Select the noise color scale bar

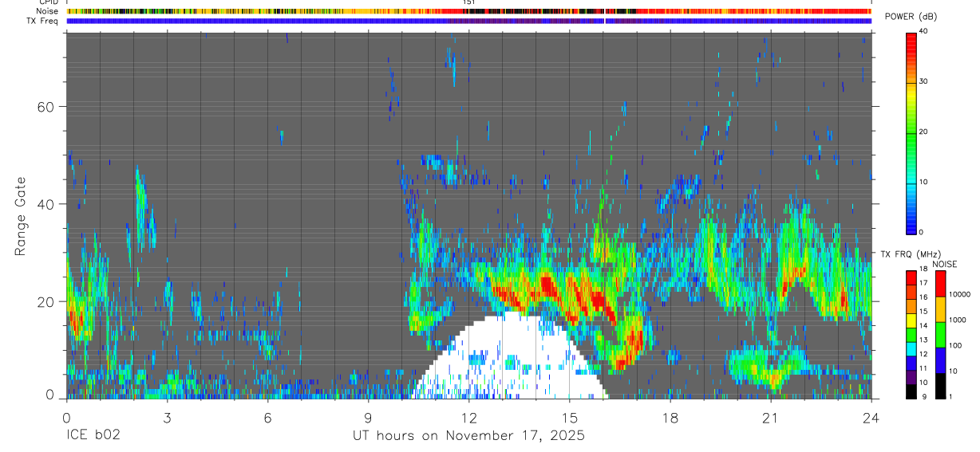(x=940, y=334)
